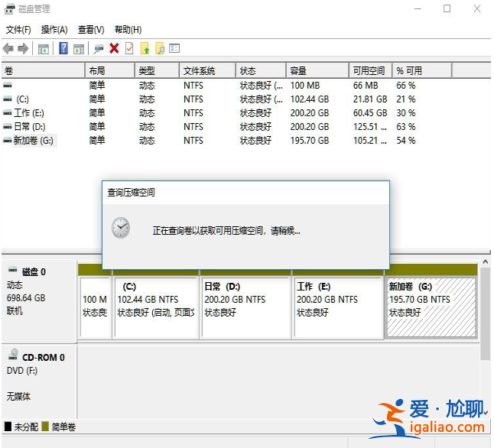Click the volume icon of 新加卷 (G:) row
The image size is (494, 448).
click(8, 141)
